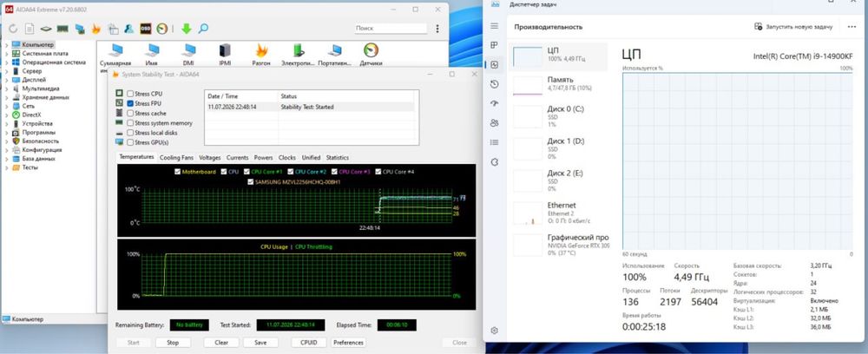Switch to the Statistics tab
This screenshot has height=354, width=868.
(337, 158)
